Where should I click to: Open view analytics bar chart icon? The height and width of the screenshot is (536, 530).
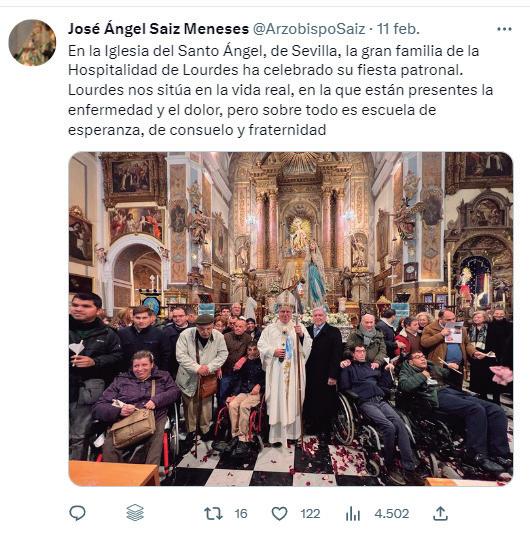353,513
